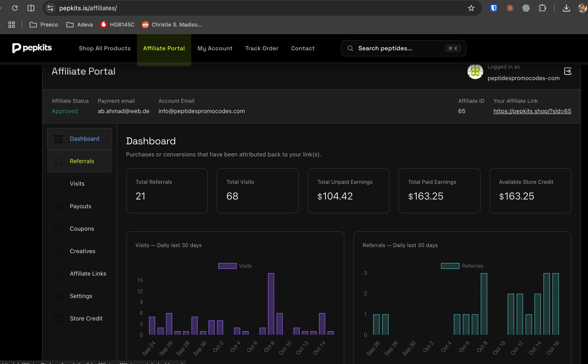Open the Christie S. Madiso Reddit bookmark
Viewport: 588px width, 364px height.
click(172, 24)
